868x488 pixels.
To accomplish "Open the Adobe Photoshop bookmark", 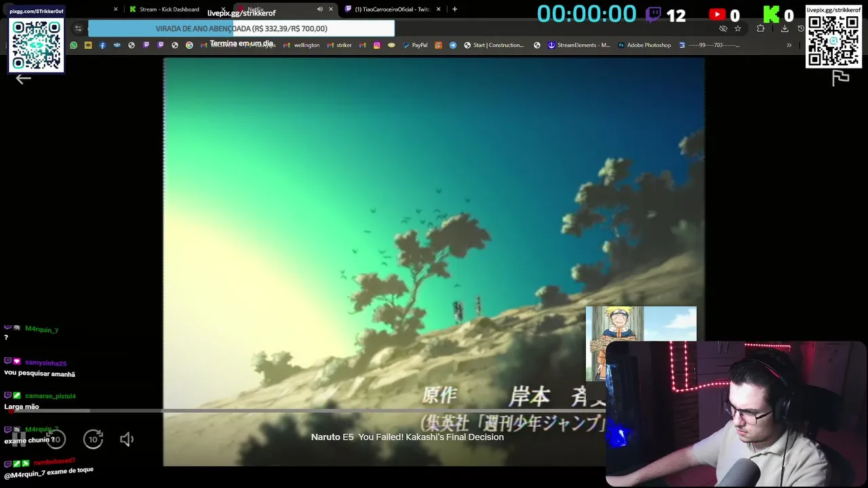I will click(644, 45).
